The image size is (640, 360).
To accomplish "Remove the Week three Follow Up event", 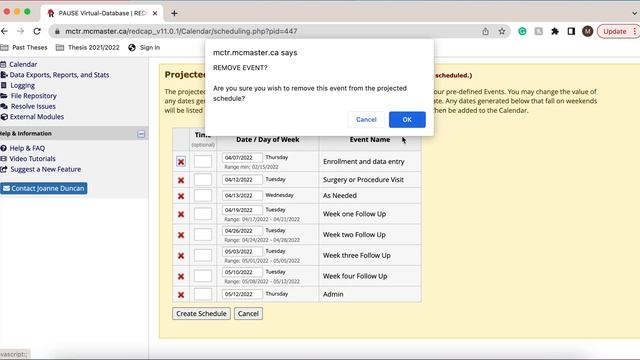I will pos(181,256).
